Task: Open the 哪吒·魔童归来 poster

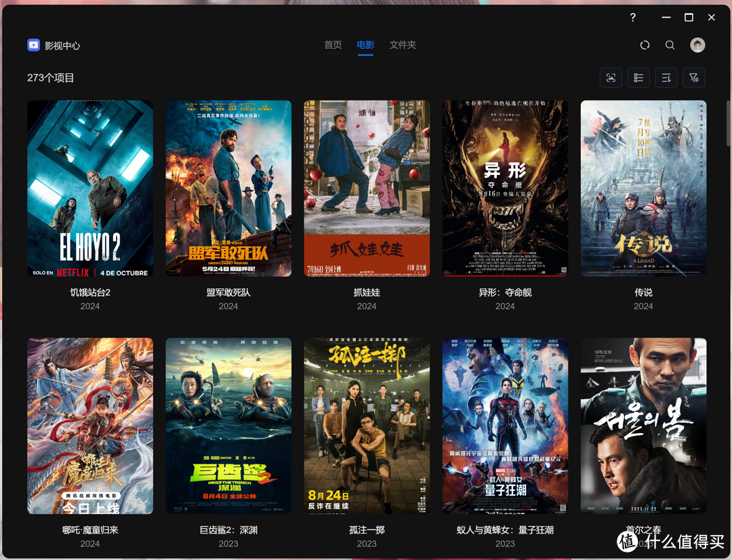Action: click(90, 426)
